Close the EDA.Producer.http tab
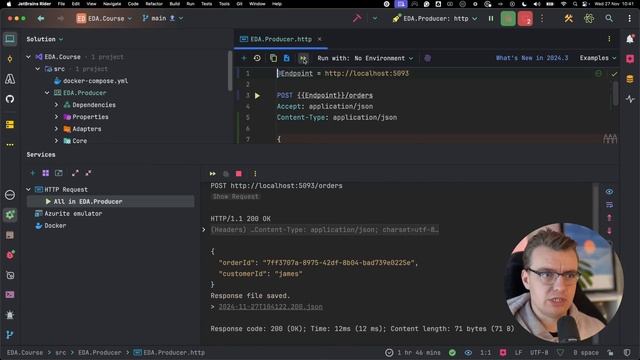640x360 pixels. (320, 39)
